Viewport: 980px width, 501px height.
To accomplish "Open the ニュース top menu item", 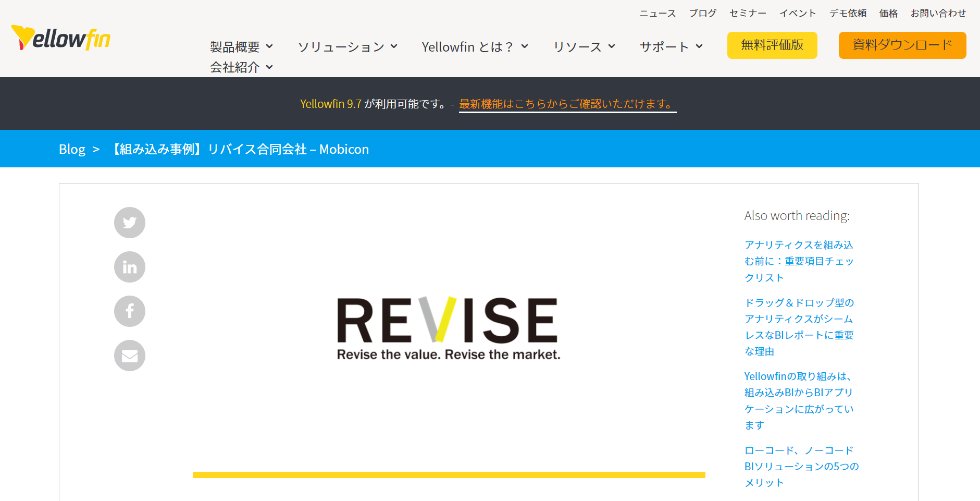I will pos(658,13).
